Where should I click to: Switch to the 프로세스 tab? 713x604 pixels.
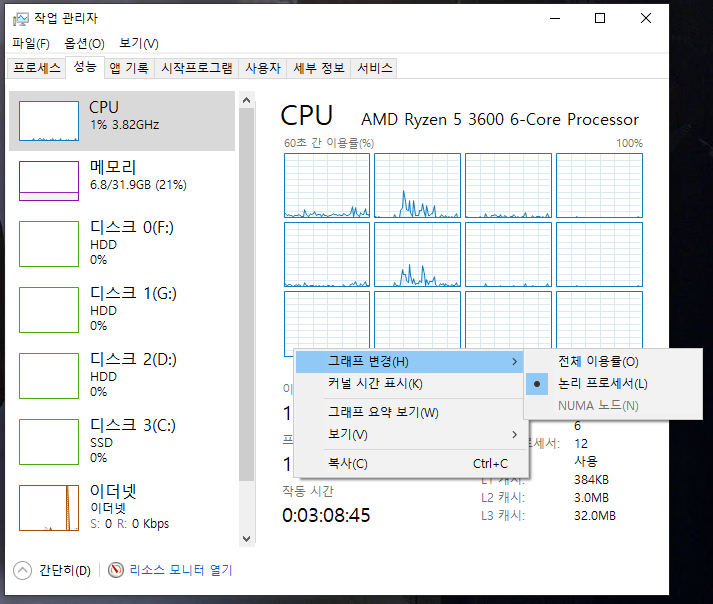pyautogui.click(x=37, y=68)
